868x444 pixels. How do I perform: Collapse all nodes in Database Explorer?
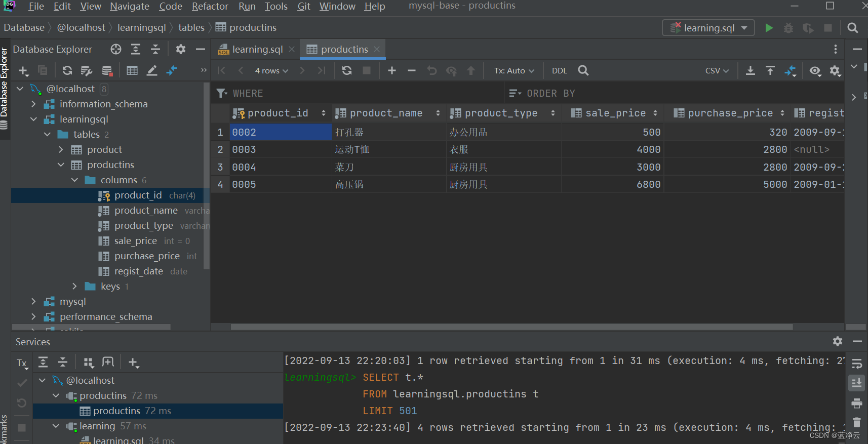click(155, 49)
